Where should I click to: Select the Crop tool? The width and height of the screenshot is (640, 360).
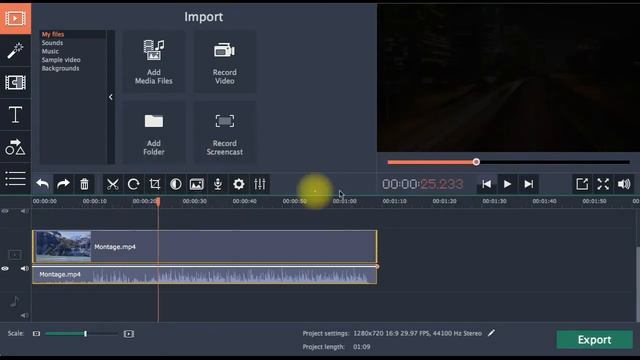pyautogui.click(x=155, y=184)
